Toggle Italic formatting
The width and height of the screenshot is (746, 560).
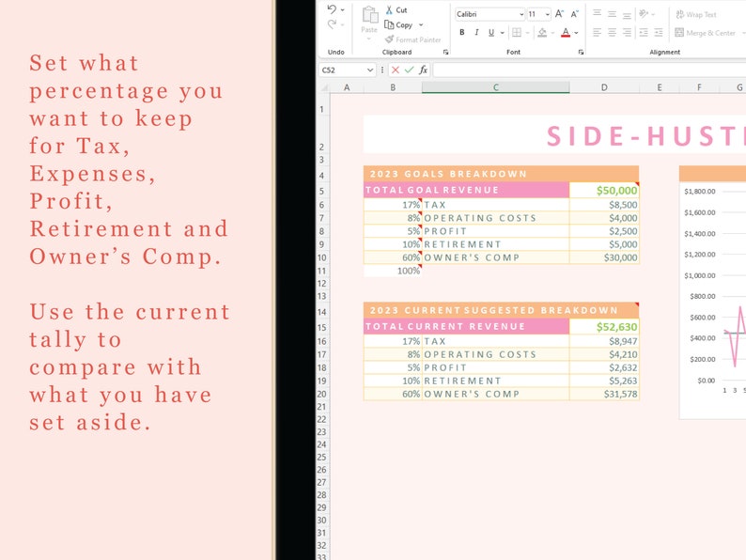[476, 32]
